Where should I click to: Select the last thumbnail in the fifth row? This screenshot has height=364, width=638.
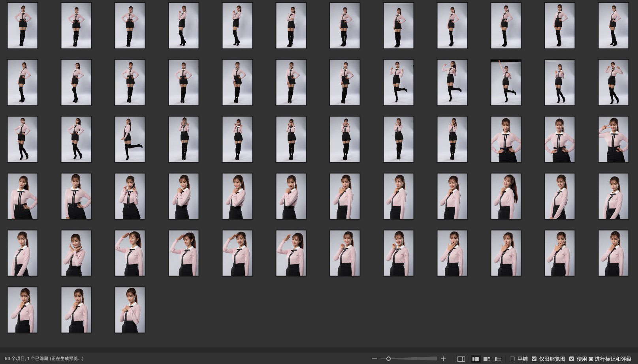[614, 253]
